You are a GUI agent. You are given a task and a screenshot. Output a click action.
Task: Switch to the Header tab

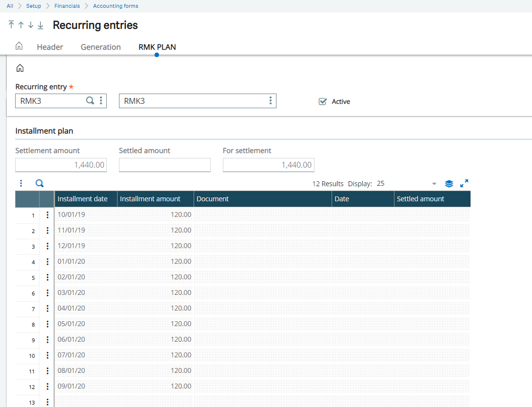click(50, 47)
